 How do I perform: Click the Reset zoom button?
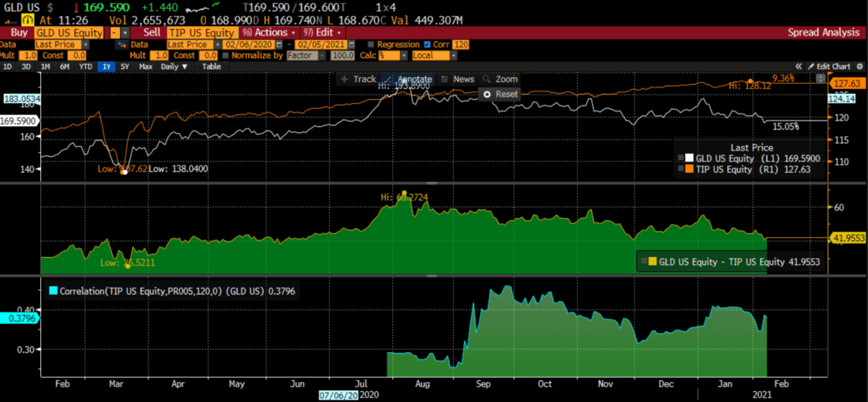(x=500, y=94)
